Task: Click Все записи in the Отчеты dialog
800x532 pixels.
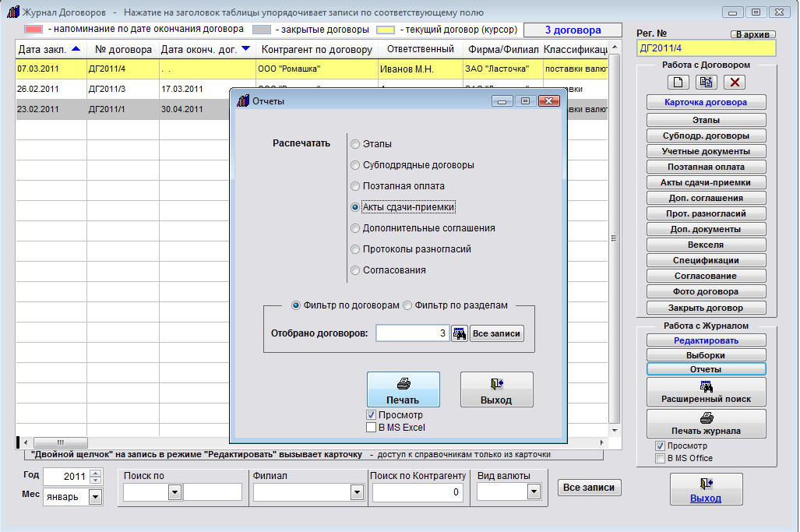Action: click(496, 333)
